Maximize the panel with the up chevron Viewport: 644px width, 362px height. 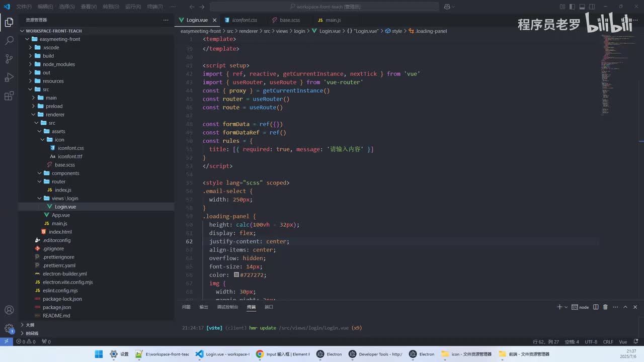(x=625, y=307)
